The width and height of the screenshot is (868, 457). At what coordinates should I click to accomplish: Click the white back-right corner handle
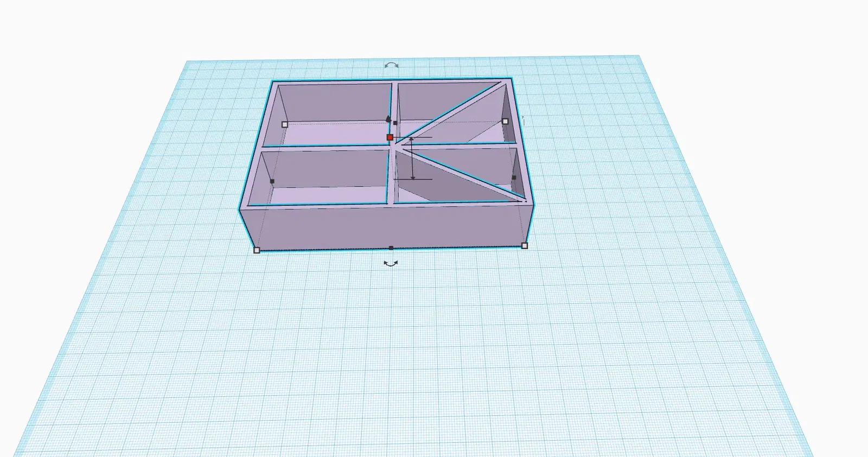(506, 122)
